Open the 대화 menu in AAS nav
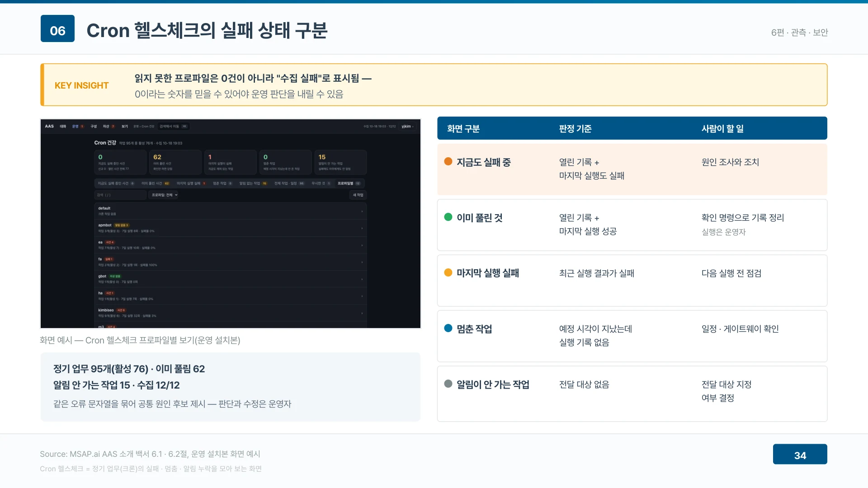 [63, 127]
